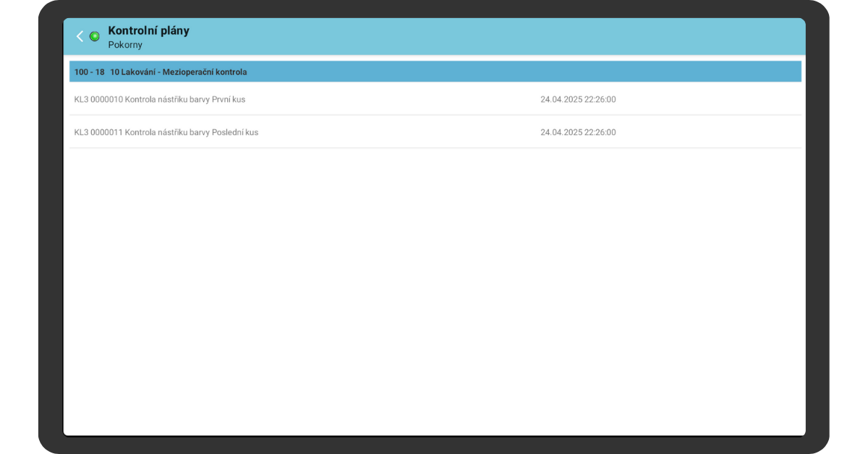Open the KL3 0000010 control plan
The width and height of the screenshot is (868, 454).
[98, 99]
